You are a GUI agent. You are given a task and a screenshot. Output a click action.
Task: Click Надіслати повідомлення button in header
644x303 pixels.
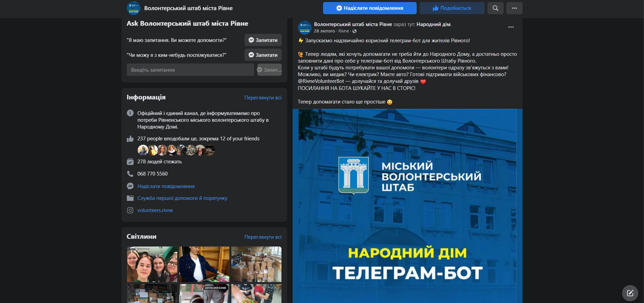pos(370,8)
